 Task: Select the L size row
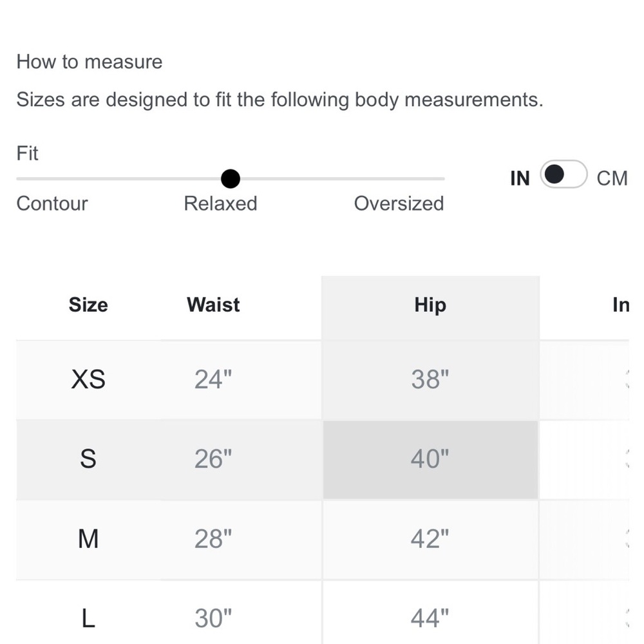point(323,612)
